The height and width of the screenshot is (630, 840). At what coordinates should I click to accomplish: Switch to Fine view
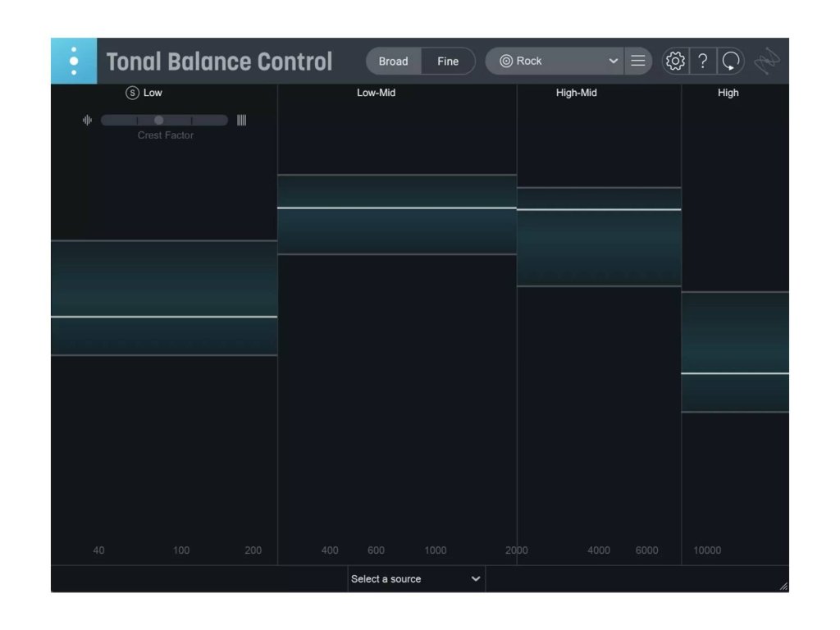pyautogui.click(x=448, y=61)
